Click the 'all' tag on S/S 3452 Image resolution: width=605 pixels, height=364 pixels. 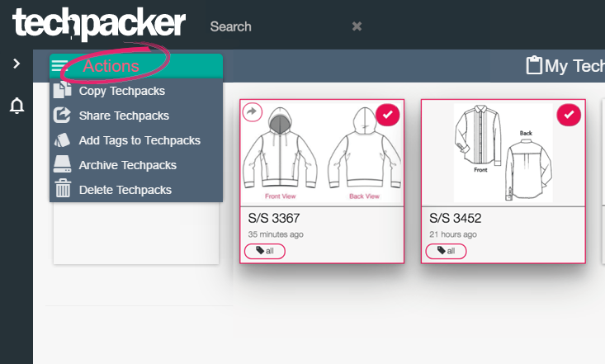pos(446,251)
